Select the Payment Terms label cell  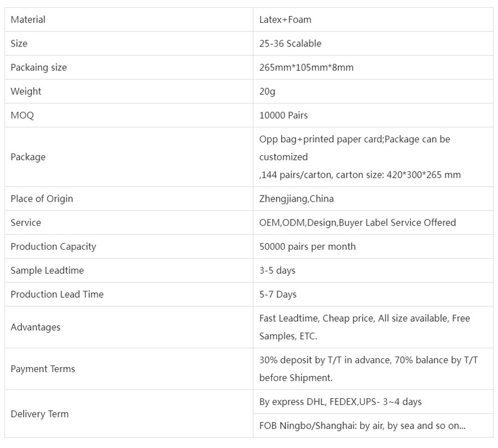point(128,369)
